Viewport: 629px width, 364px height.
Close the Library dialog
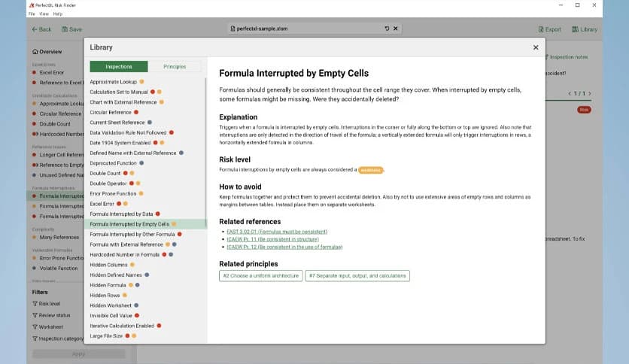(536, 47)
